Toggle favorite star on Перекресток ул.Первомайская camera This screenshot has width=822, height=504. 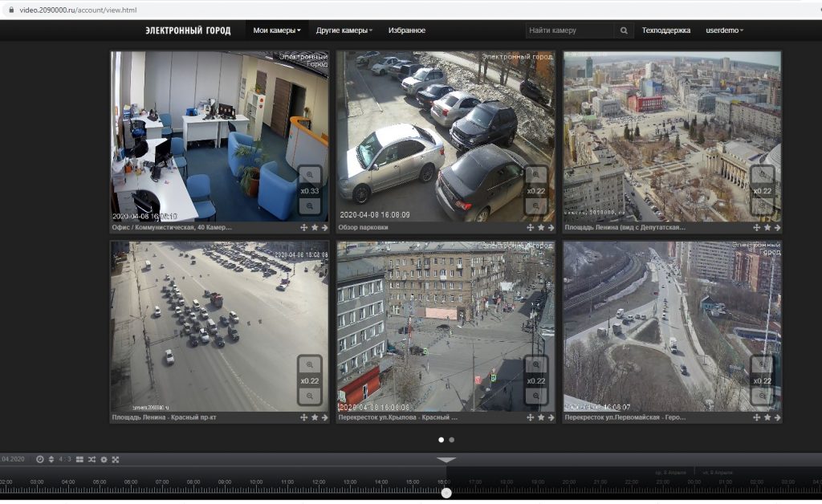click(x=767, y=417)
